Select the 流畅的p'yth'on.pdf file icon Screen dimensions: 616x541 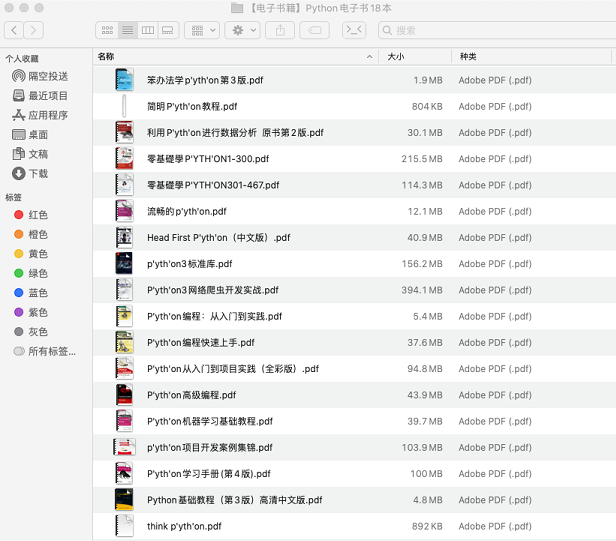[124, 211]
